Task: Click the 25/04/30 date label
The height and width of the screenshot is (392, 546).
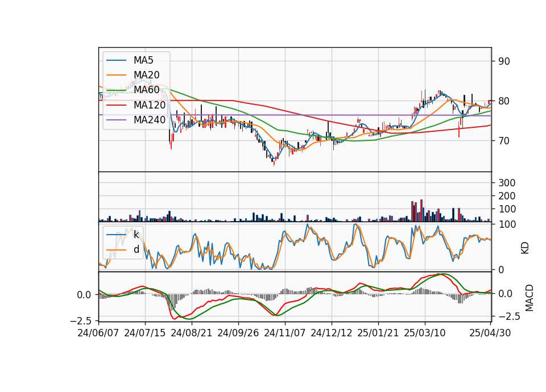Action: (490, 333)
